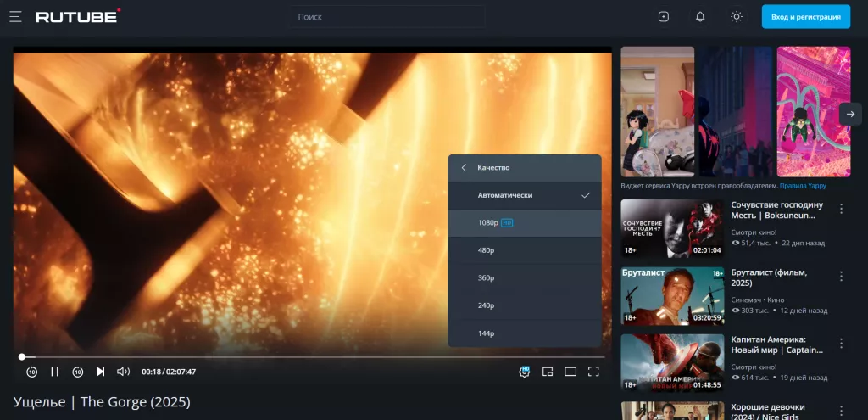
Task: Go back from the Качество menu
Action: tap(464, 168)
